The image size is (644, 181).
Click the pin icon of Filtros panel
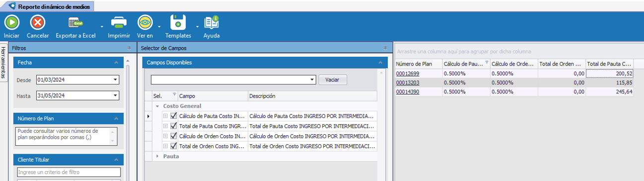tap(129, 48)
